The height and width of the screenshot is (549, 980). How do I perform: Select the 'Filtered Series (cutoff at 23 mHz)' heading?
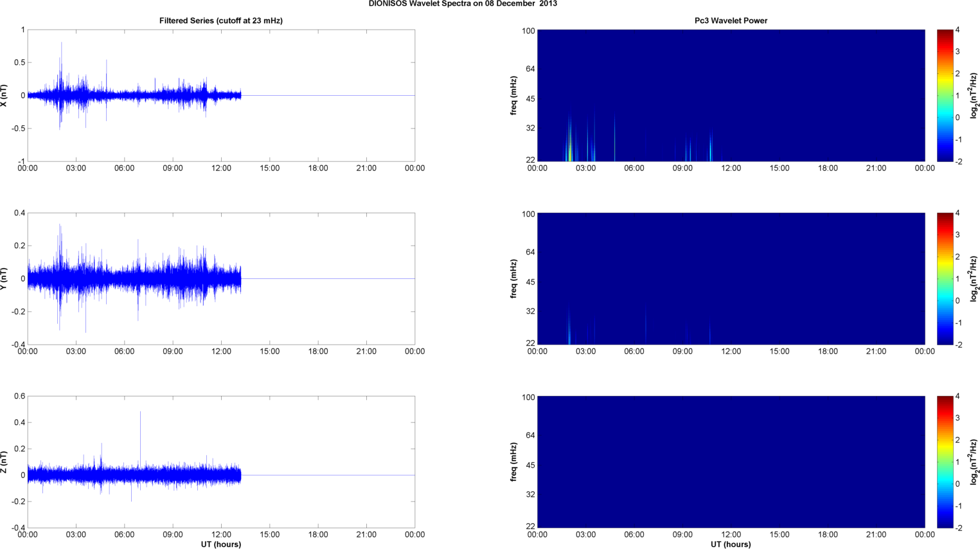click(221, 21)
